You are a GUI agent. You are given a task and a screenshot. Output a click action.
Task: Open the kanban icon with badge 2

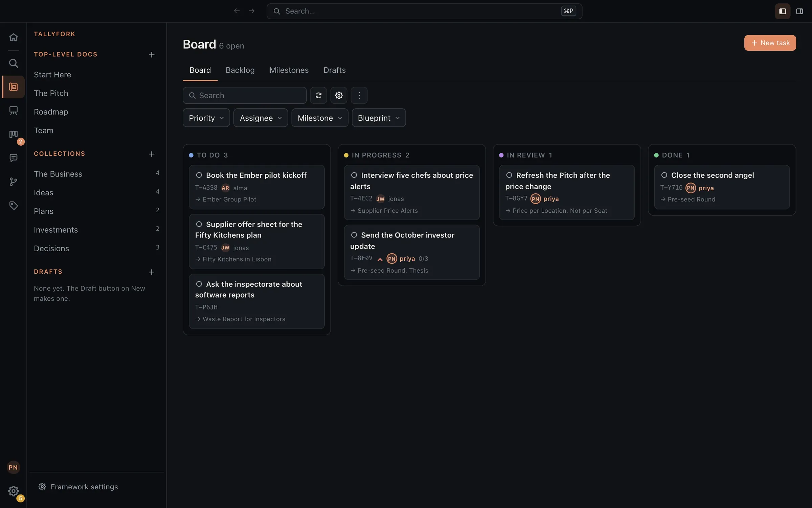click(13, 134)
